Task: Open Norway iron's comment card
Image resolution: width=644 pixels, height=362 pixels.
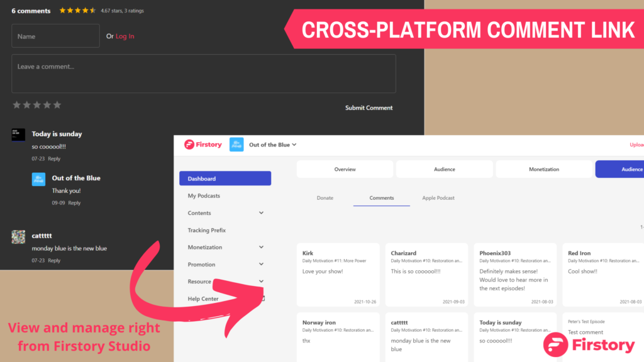Action: [338, 337]
